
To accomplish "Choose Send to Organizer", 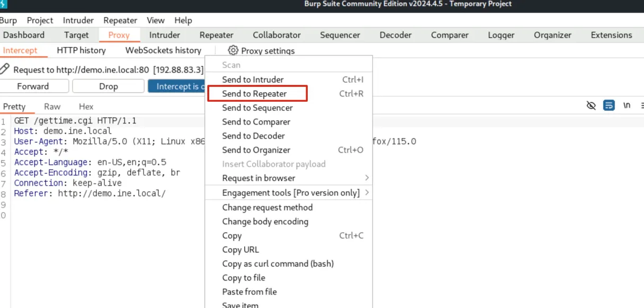I will point(289,150).
